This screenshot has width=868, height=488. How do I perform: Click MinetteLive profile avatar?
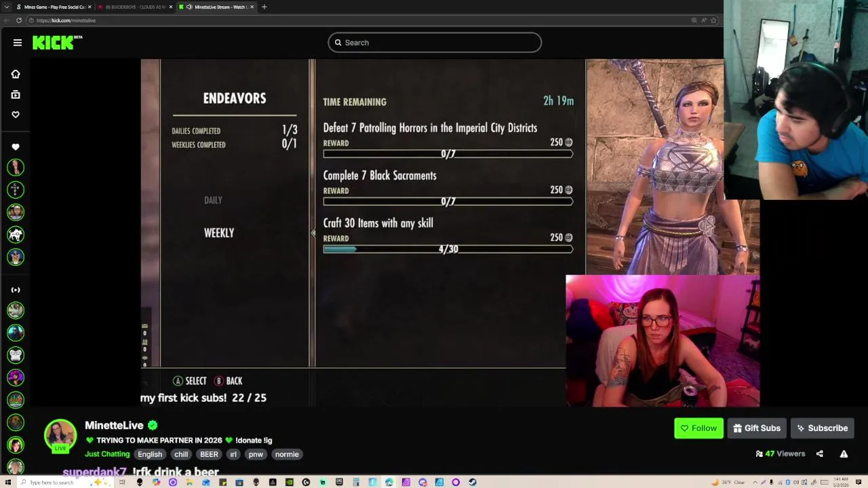(60, 435)
